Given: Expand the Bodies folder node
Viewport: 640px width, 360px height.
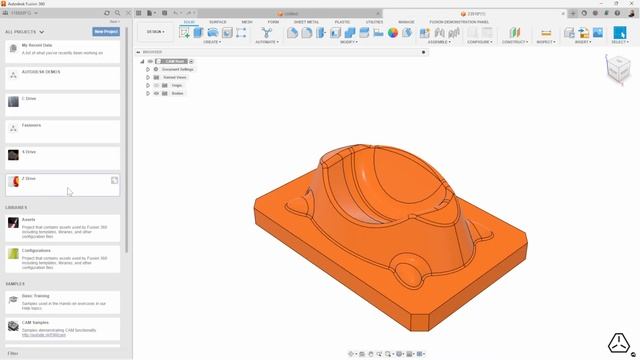Looking at the screenshot, I should point(148,93).
